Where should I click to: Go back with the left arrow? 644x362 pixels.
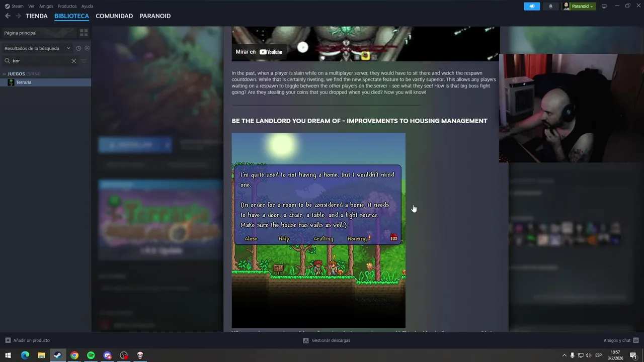click(x=8, y=16)
